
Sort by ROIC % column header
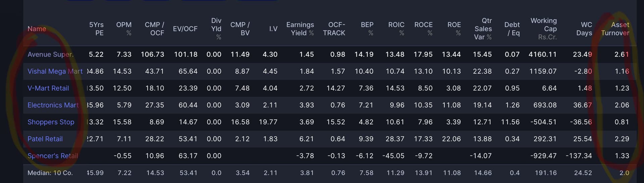(x=396, y=29)
